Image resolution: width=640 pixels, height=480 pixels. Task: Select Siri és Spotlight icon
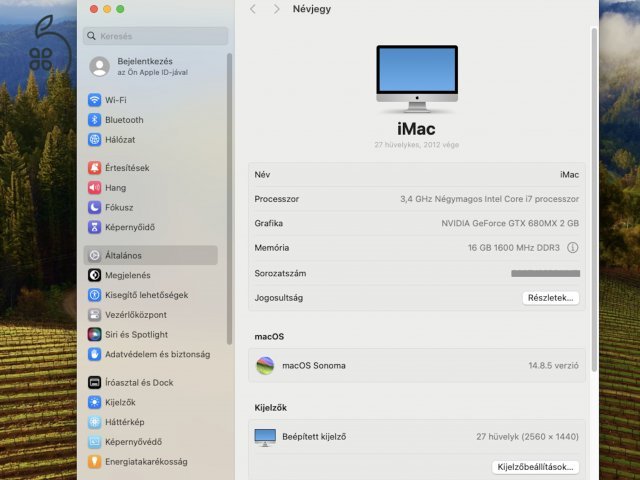(x=94, y=334)
